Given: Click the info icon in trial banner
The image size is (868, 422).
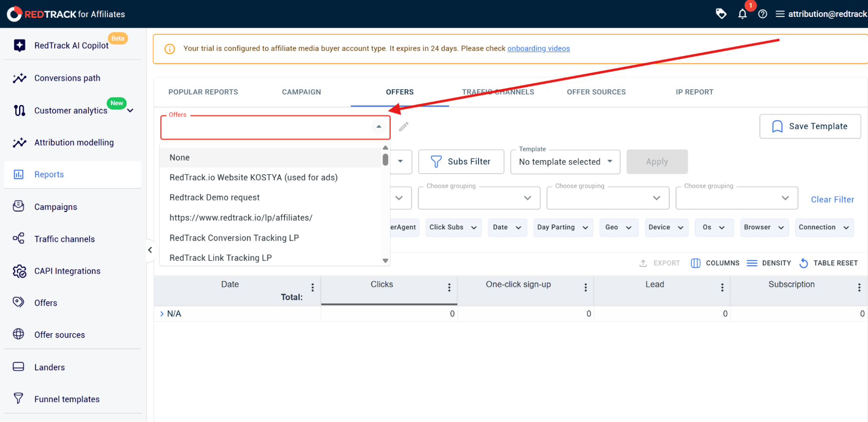Looking at the screenshot, I should pos(170,49).
